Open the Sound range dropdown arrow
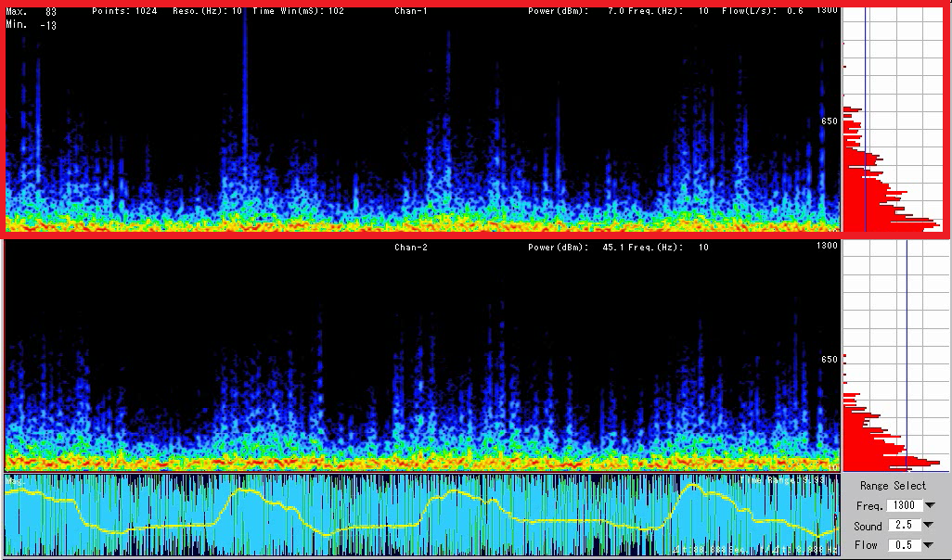The height and width of the screenshot is (560, 952). tap(930, 526)
